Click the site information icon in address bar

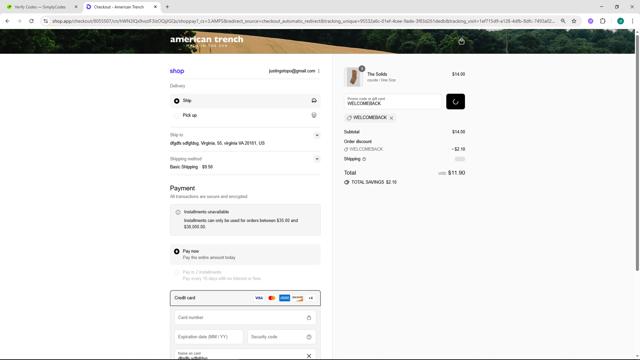(x=46, y=21)
